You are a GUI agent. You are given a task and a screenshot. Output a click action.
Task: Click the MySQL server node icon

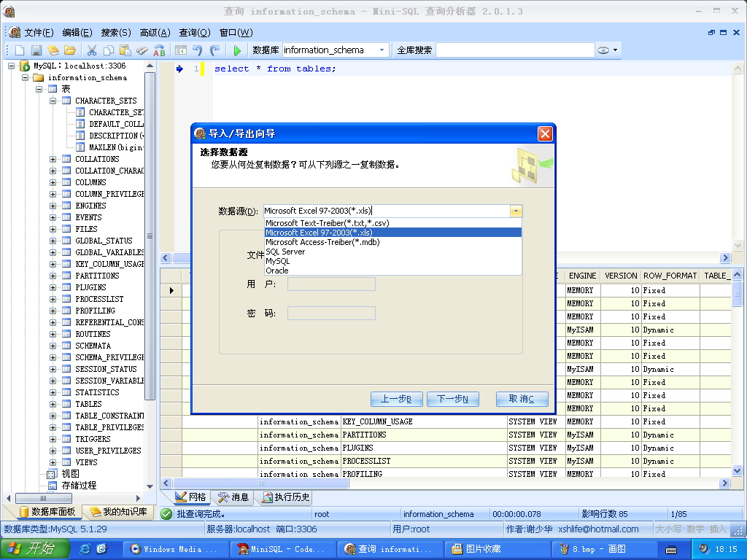pos(25,66)
